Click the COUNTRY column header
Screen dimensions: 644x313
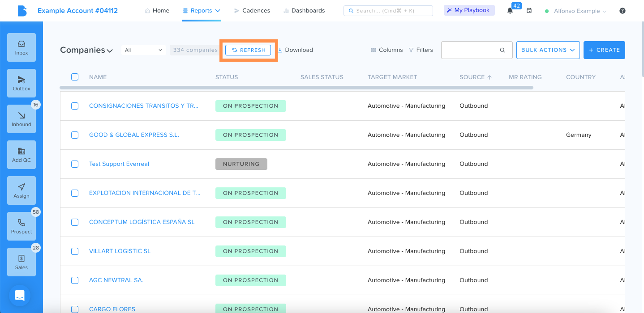(581, 77)
